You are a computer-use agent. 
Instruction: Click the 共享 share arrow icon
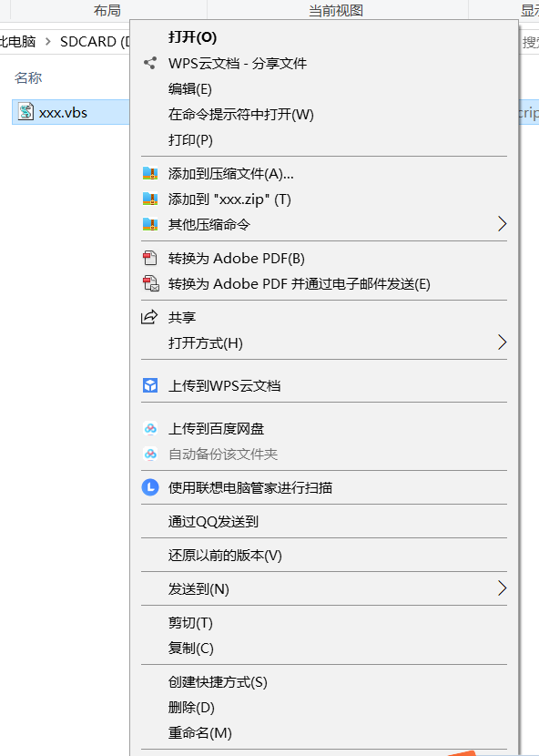[149, 317]
